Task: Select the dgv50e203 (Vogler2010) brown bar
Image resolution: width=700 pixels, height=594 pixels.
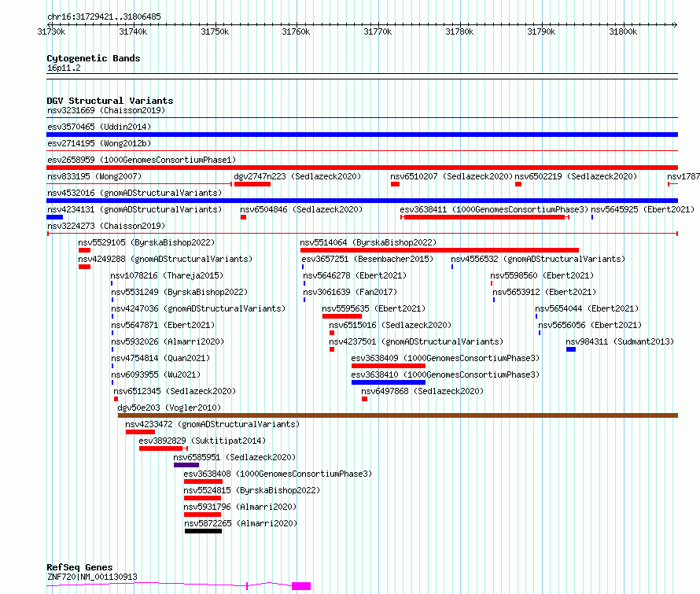Action: point(398,415)
